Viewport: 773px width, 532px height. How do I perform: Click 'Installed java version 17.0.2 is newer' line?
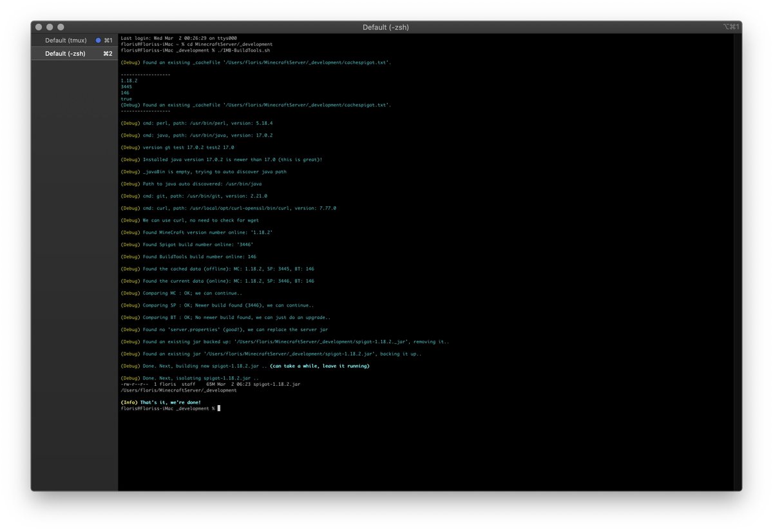click(222, 159)
